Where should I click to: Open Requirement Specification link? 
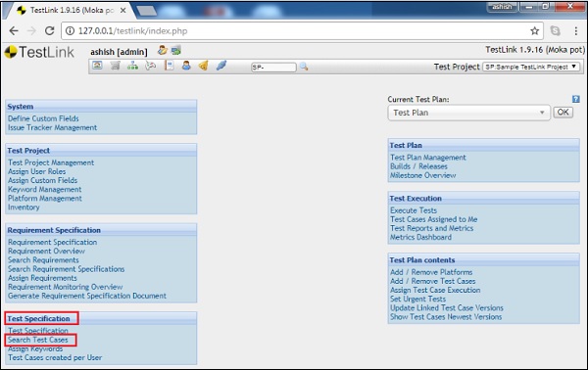pyautogui.click(x=53, y=243)
